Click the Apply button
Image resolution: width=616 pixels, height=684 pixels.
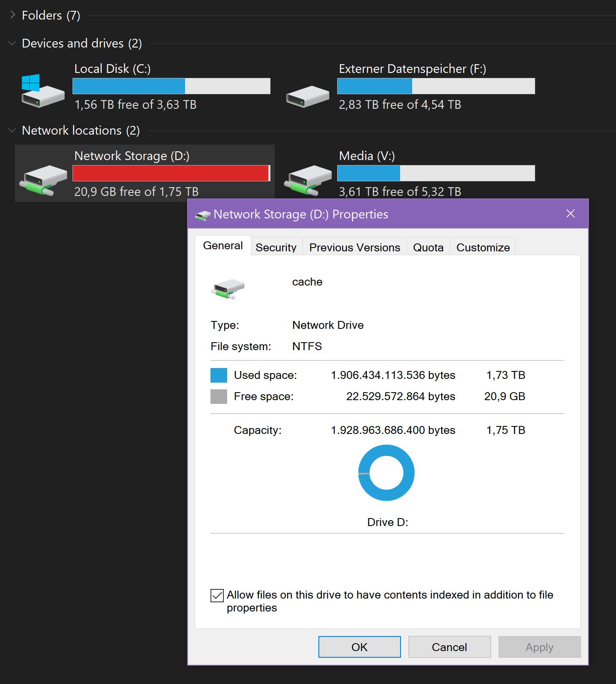539,647
